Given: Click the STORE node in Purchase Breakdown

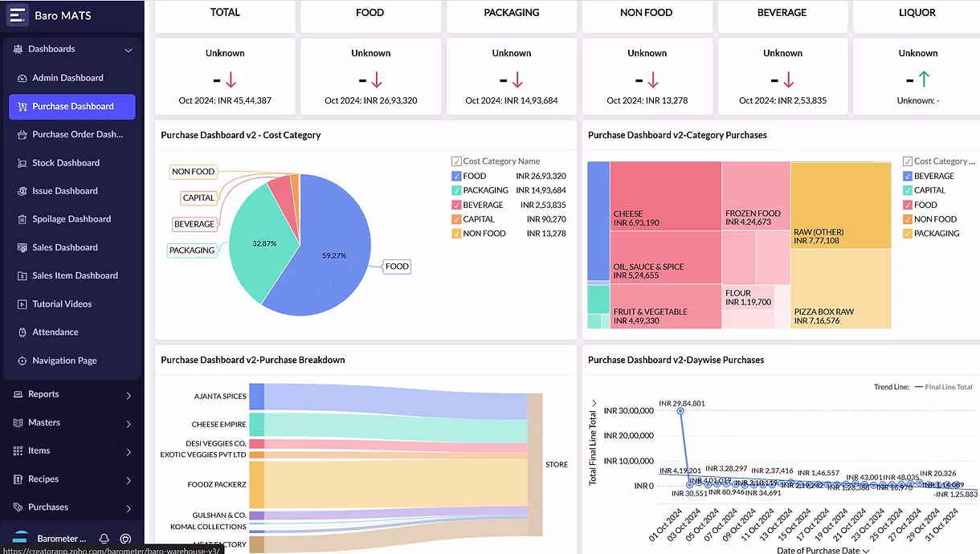Looking at the screenshot, I should point(535,465).
